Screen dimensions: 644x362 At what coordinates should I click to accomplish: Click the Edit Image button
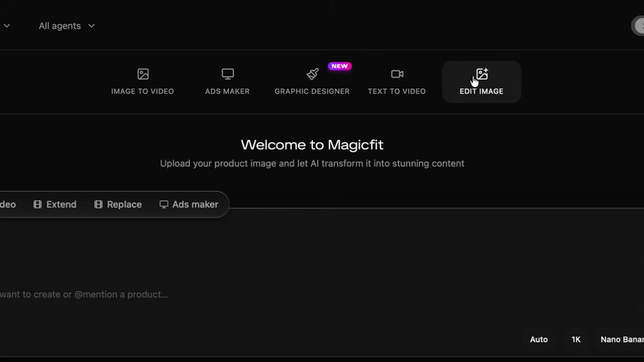coord(481,82)
